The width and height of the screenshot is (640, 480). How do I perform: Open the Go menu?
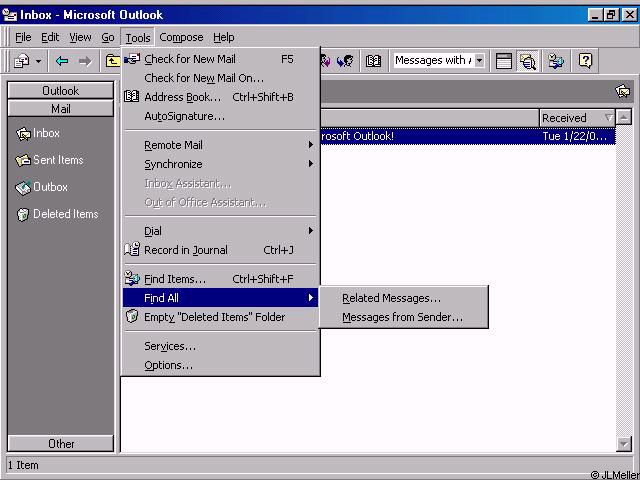click(108, 38)
